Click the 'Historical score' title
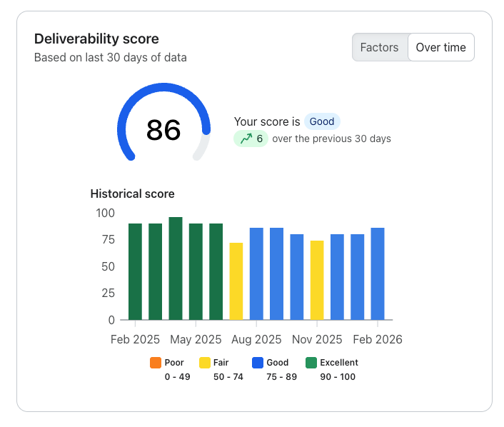504x427 pixels. [x=133, y=194]
